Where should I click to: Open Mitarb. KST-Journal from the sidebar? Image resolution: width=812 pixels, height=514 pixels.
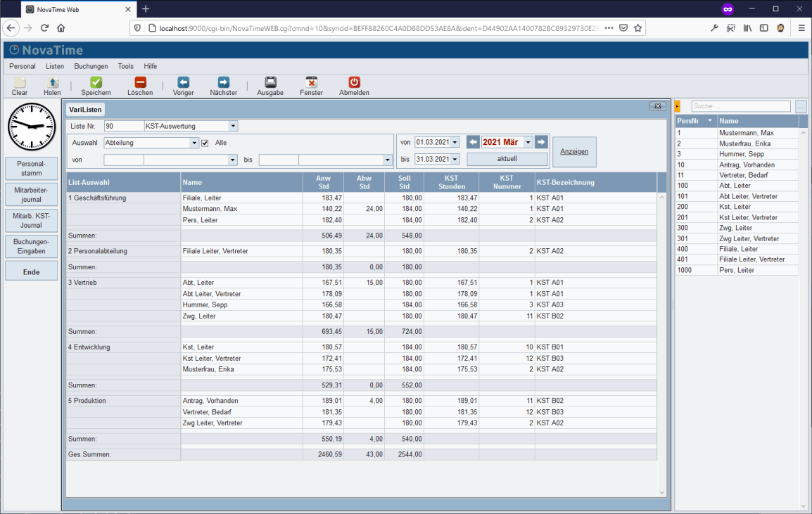coord(31,221)
